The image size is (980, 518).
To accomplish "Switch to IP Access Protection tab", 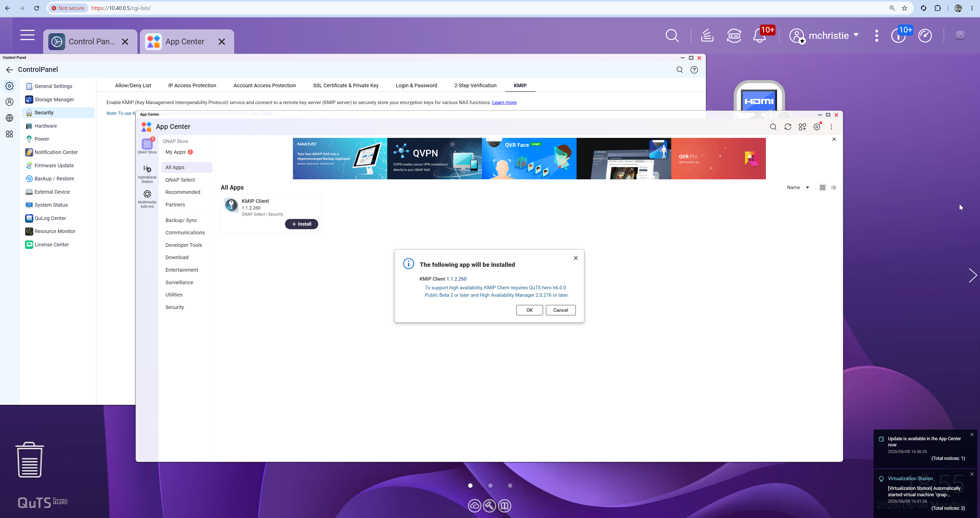I will [192, 86].
